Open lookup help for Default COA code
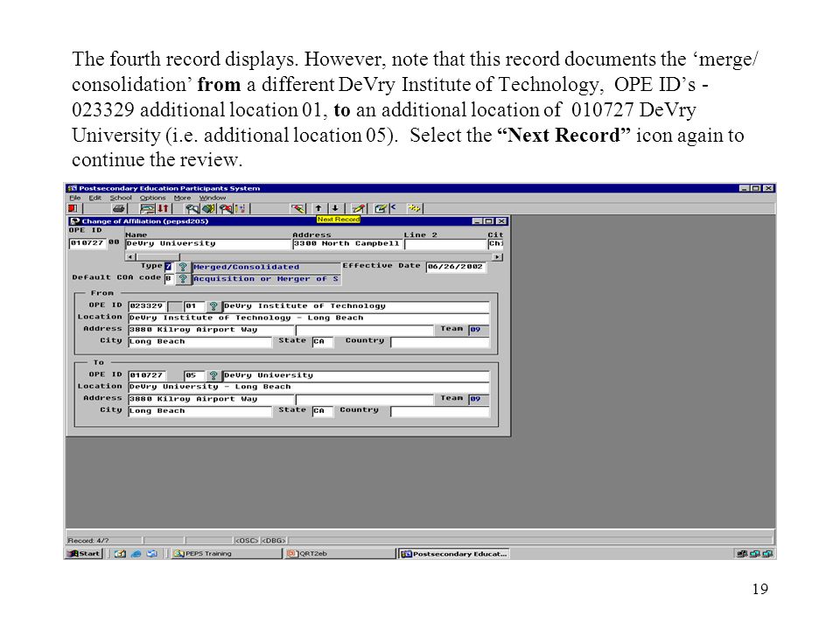 tap(183, 278)
